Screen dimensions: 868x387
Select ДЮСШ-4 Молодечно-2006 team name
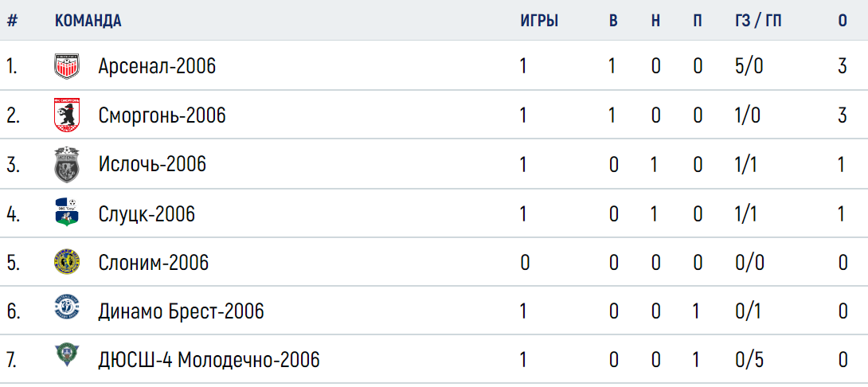[x=209, y=361]
